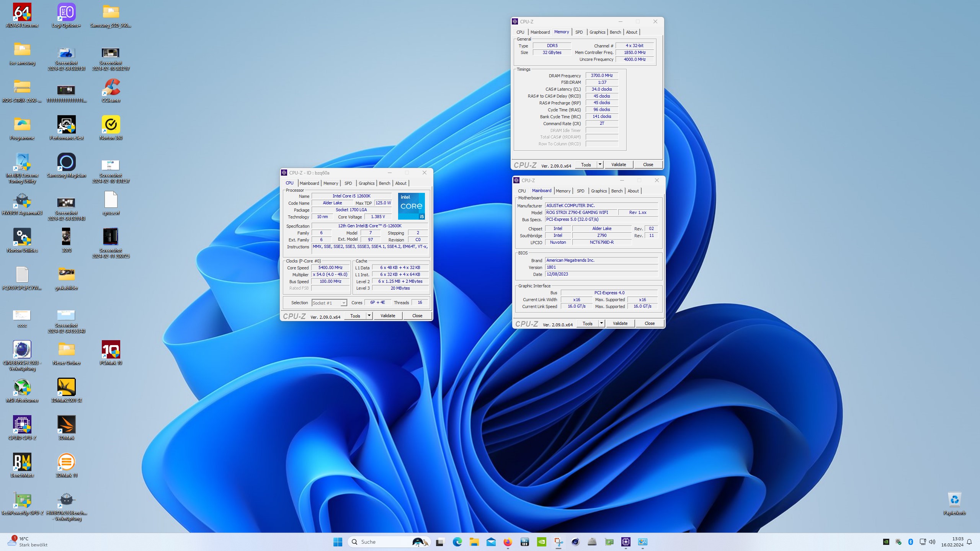
Task: Open Mail app from taskbar
Action: 491,542
